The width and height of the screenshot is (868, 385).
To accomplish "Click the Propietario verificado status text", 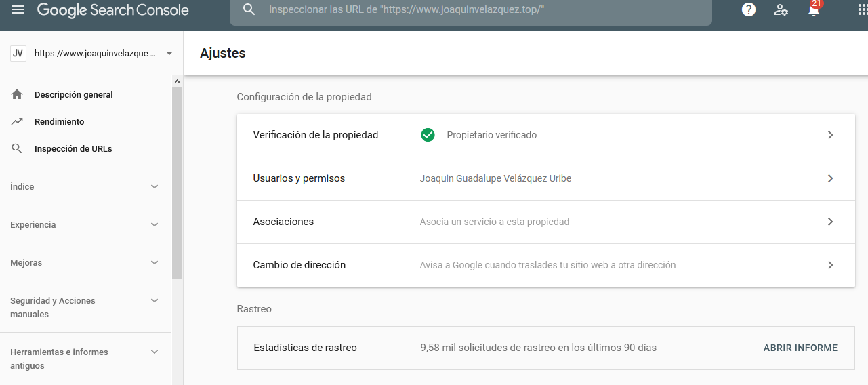I will pos(492,135).
